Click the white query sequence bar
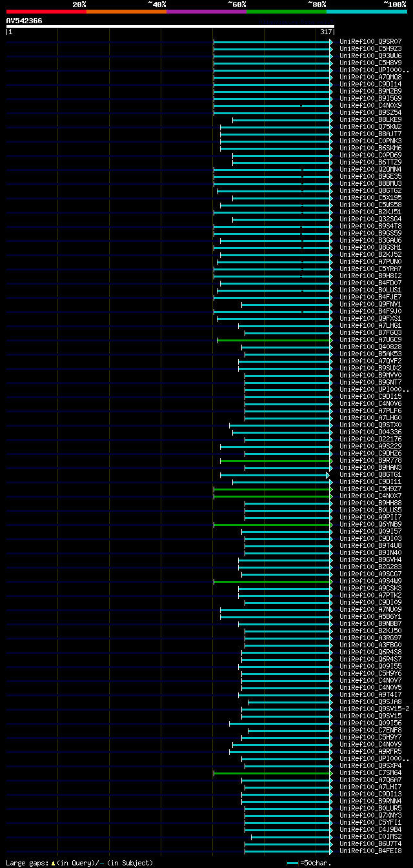The width and height of the screenshot is (413, 868). (170, 26)
